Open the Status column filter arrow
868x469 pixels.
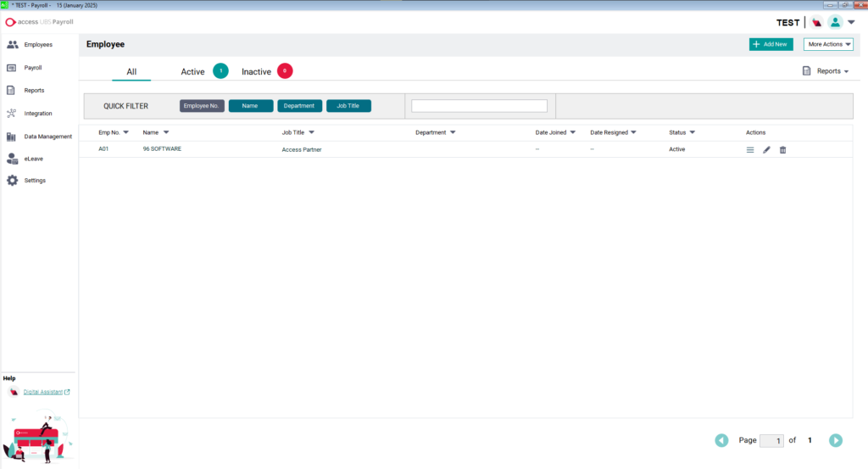point(693,132)
